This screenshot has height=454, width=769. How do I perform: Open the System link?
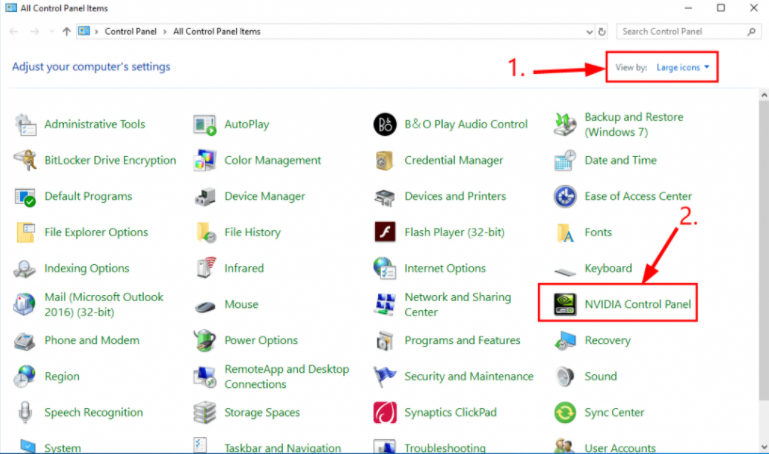pyautogui.click(x=62, y=448)
